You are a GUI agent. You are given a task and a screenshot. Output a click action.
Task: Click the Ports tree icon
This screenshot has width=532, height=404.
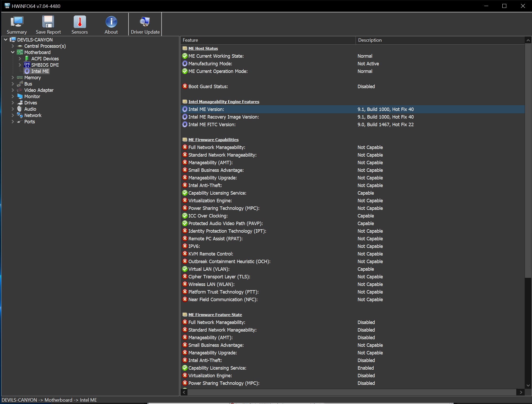coord(19,122)
